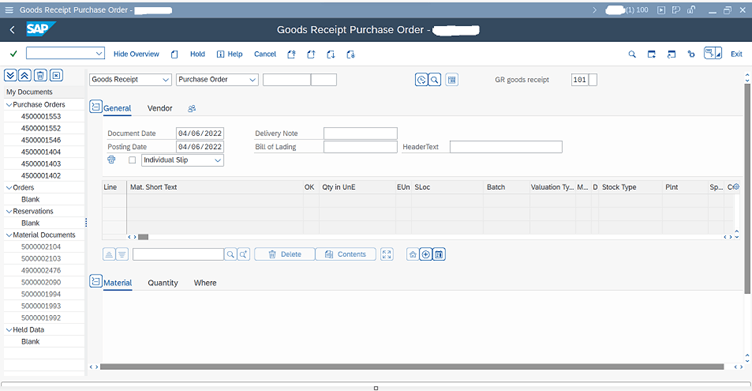Click the Delete button below the table
752x391 pixels.
pos(284,254)
